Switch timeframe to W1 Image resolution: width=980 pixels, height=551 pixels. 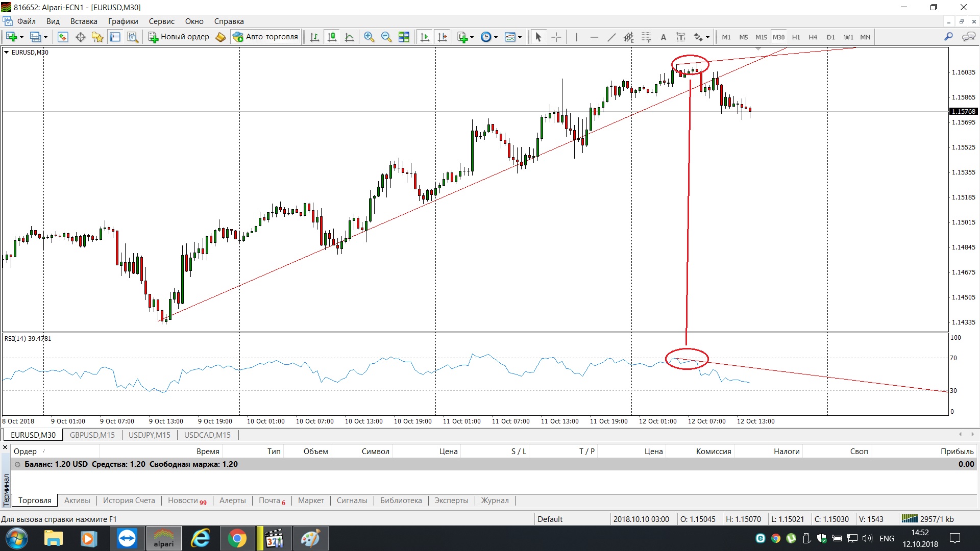pos(848,37)
